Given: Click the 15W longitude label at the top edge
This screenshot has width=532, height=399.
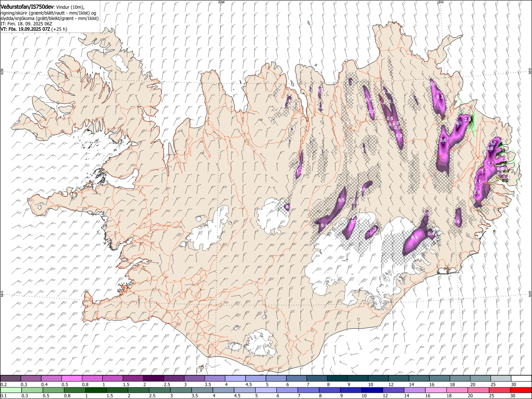Looking at the screenshot, I should pos(440,2).
